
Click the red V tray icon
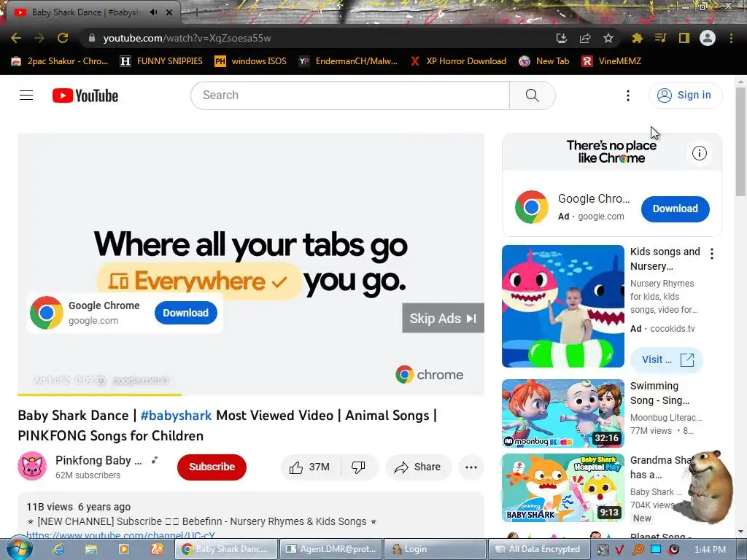tap(619, 550)
